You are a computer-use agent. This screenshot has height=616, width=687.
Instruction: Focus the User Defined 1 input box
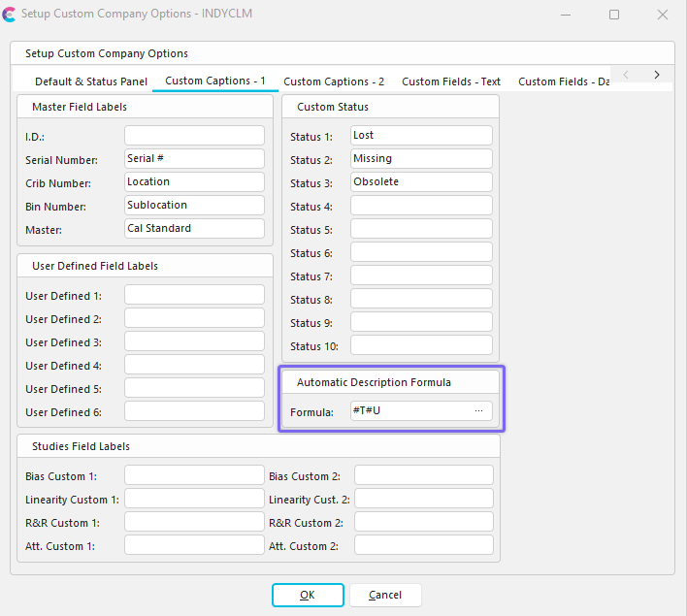(x=194, y=295)
